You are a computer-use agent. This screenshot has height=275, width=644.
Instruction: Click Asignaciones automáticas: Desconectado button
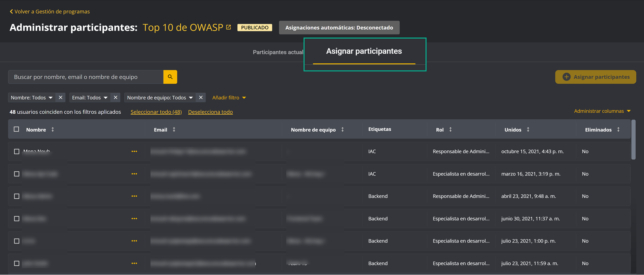click(339, 28)
